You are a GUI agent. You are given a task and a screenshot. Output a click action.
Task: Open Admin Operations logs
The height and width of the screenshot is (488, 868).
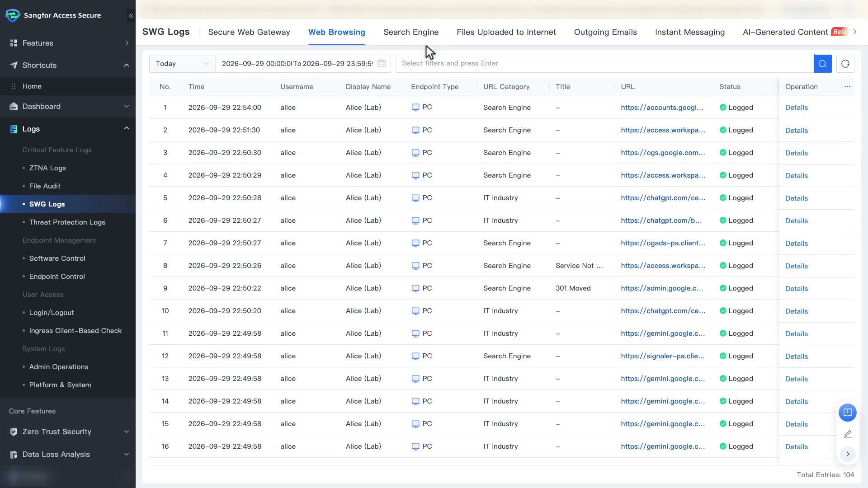pos(59,367)
